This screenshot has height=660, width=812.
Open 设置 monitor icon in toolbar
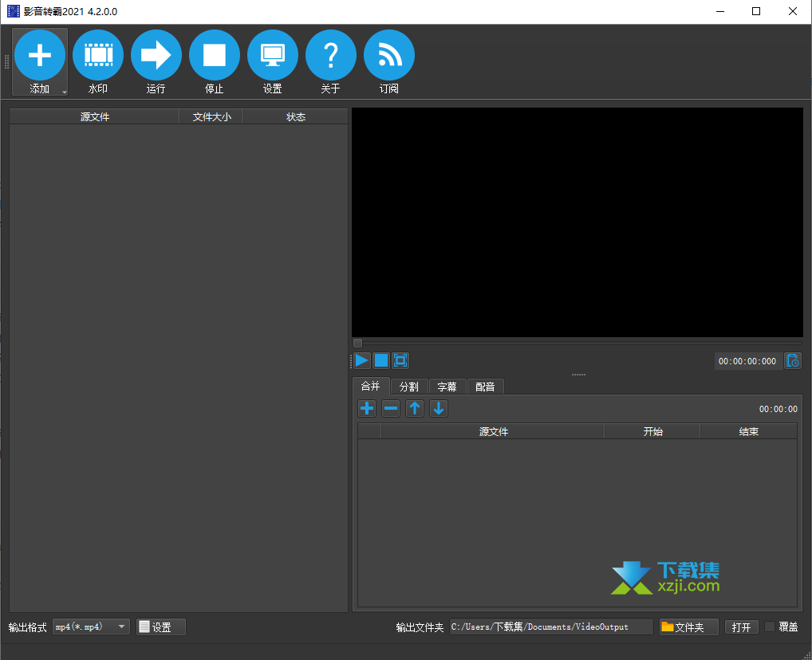point(272,55)
